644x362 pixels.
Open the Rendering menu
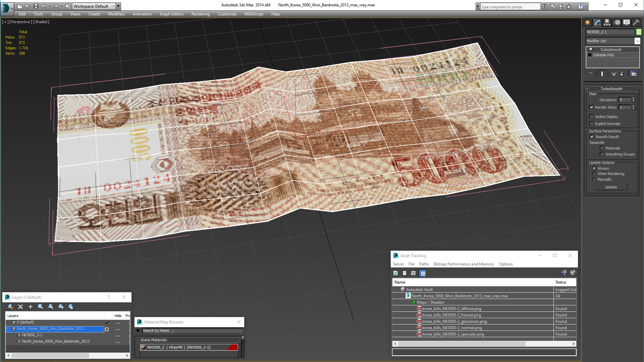(x=200, y=14)
